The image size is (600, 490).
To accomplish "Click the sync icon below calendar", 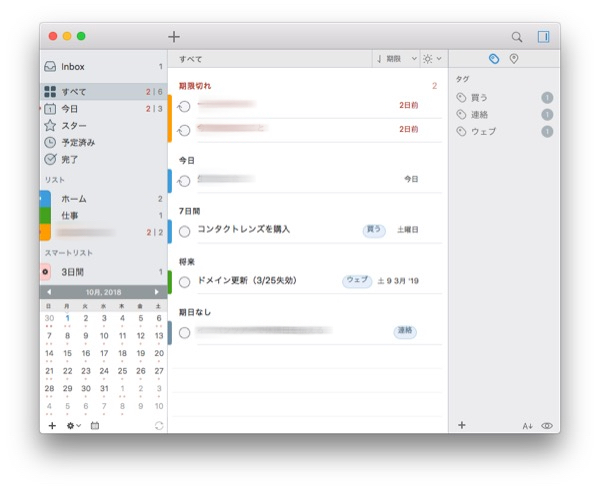I will pos(158,426).
